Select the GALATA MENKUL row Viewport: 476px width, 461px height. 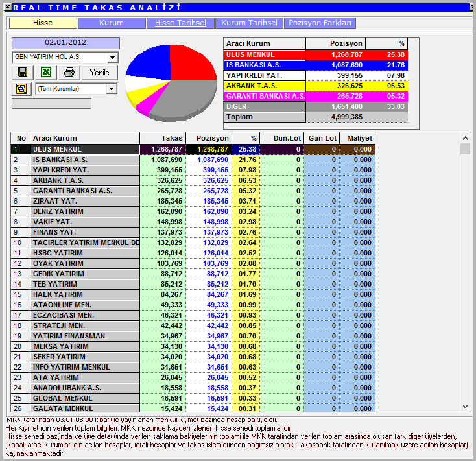pos(193,408)
